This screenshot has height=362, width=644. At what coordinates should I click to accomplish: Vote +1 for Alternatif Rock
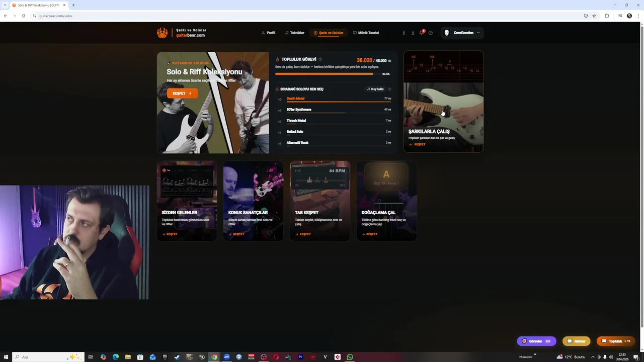coord(280,143)
